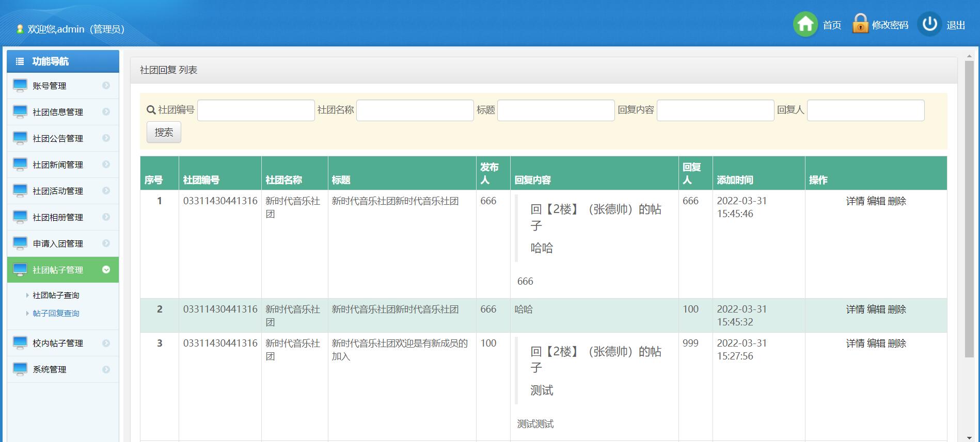980x442 pixels.
Task: Click the monitor icon beside 社团新闻管理
Action: click(20, 165)
